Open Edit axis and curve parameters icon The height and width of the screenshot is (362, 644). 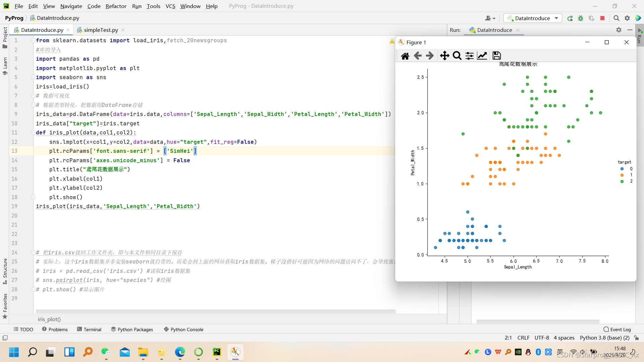click(x=482, y=56)
